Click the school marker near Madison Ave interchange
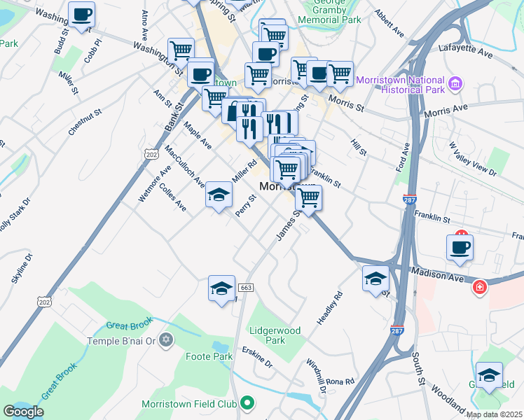This screenshot has width=524, height=420. pos(375,280)
